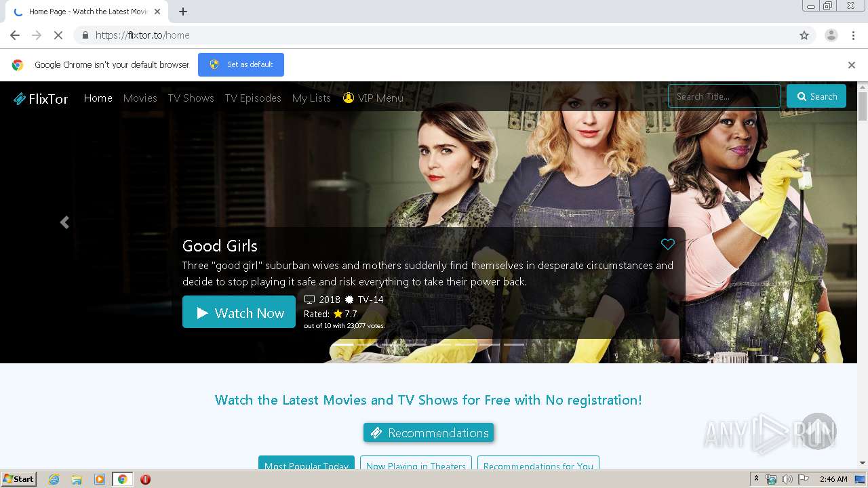Open Windows Explorer folder on the taskbar
The height and width of the screenshot is (488, 868).
tap(77, 479)
